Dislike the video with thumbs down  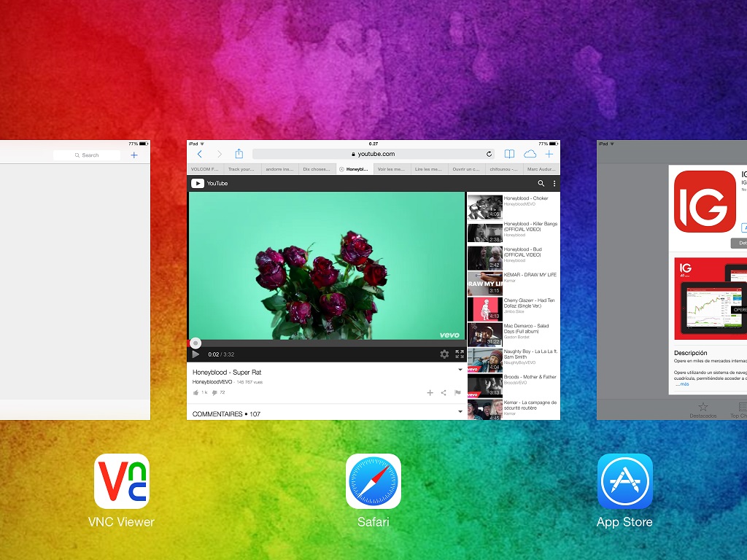pyautogui.click(x=214, y=393)
